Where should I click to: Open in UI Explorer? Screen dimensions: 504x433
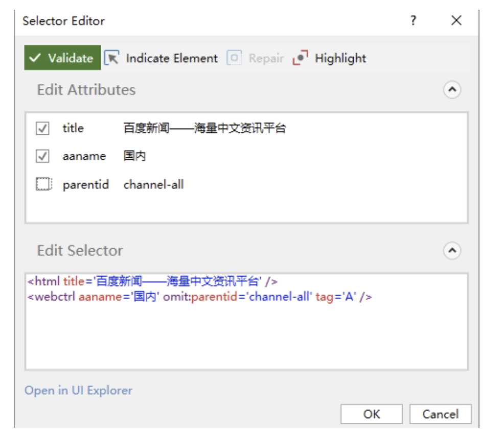point(78,390)
